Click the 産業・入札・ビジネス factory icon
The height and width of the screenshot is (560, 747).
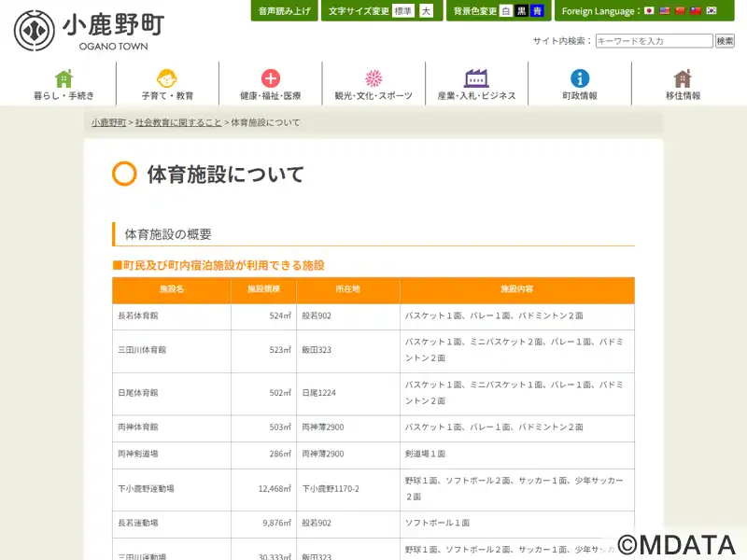click(x=476, y=78)
